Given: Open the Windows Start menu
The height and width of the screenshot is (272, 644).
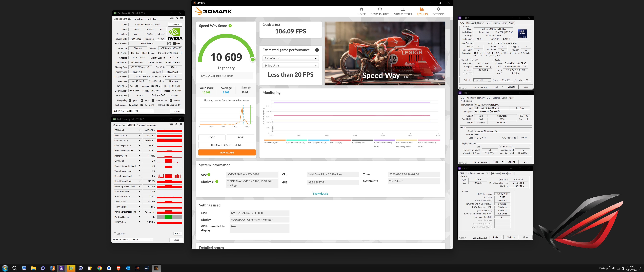Looking at the screenshot, I should pos(5,268).
